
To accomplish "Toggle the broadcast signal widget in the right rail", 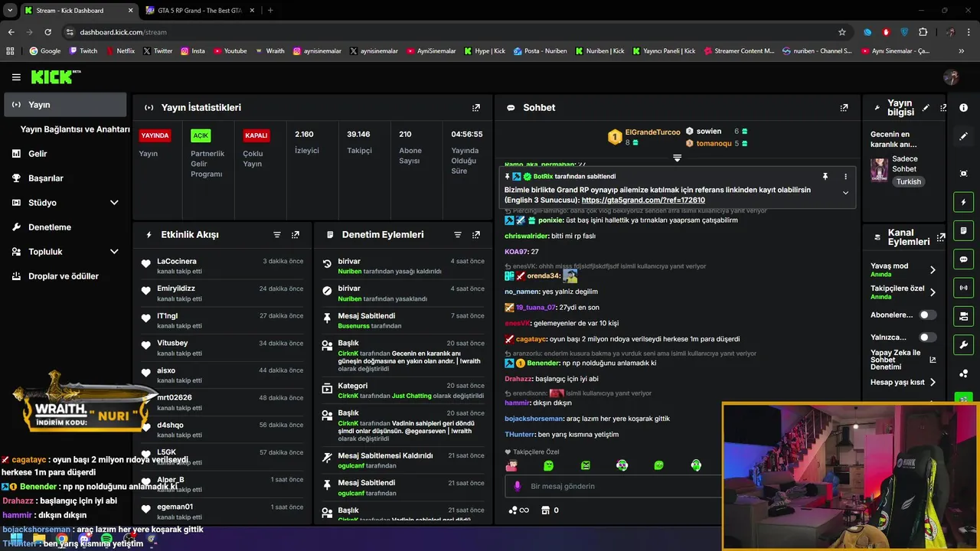I will (963, 288).
